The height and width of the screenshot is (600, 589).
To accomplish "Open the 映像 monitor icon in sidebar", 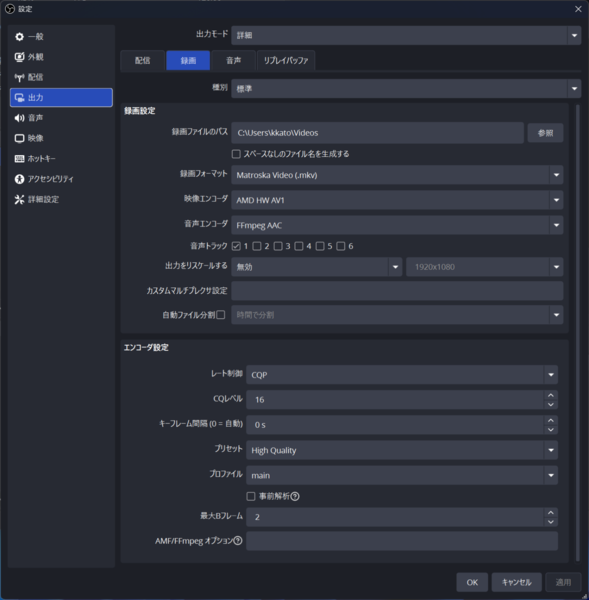I will pyautogui.click(x=19, y=138).
